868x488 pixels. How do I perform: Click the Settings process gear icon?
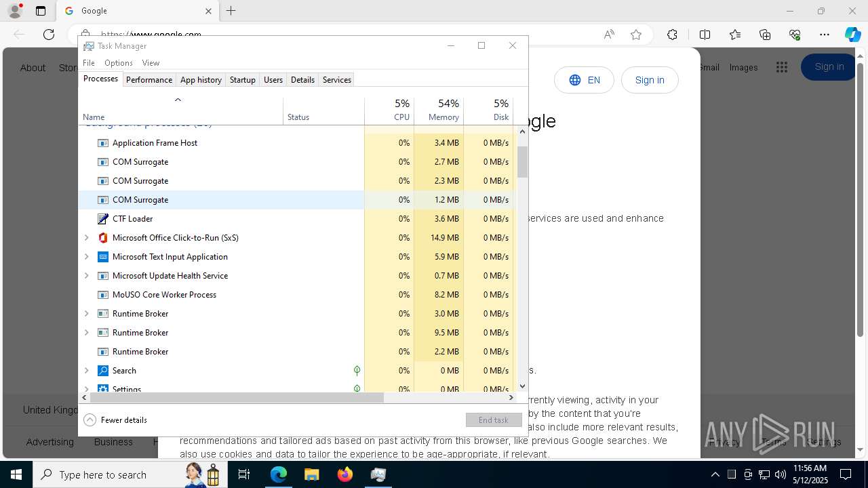coord(103,389)
